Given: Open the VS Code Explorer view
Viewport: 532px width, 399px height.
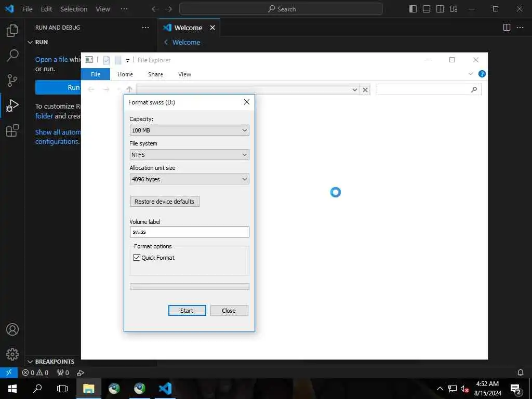Looking at the screenshot, I should (12, 31).
